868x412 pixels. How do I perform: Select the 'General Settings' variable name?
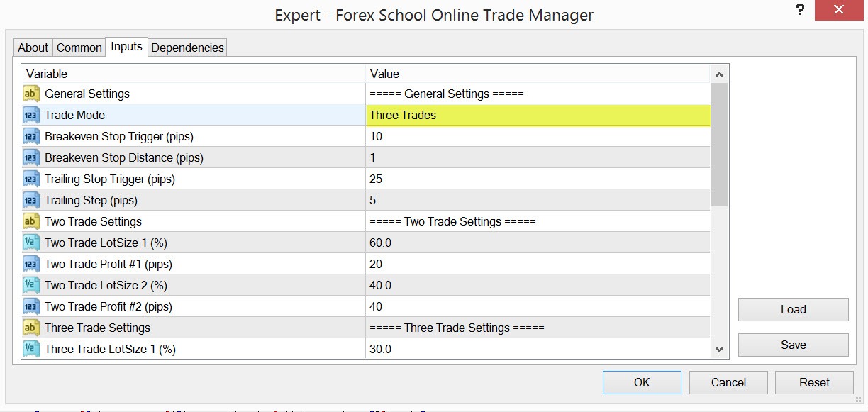click(87, 94)
